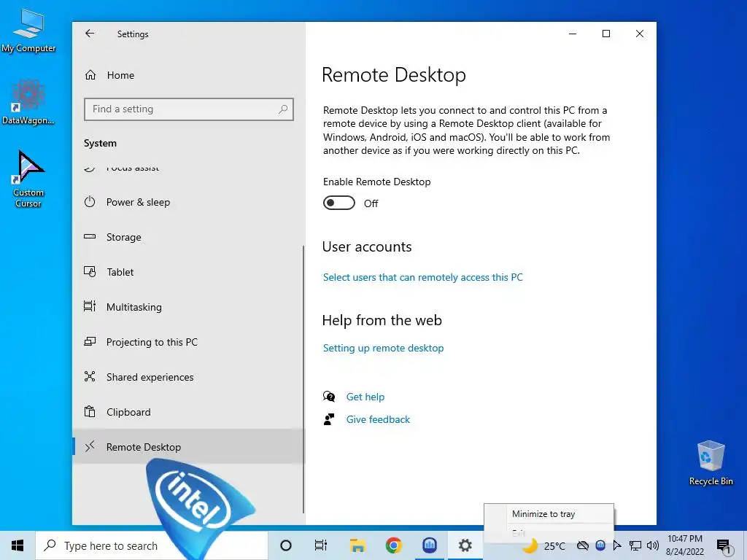Select Projecting to this PC label
747x560 pixels.
click(152, 342)
